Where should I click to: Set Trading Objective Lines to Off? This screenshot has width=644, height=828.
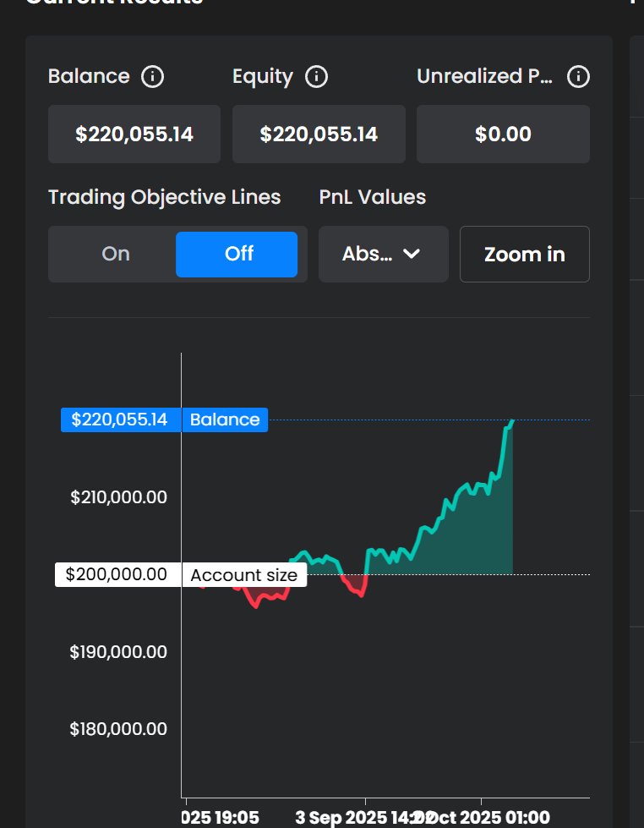(x=237, y=254)
